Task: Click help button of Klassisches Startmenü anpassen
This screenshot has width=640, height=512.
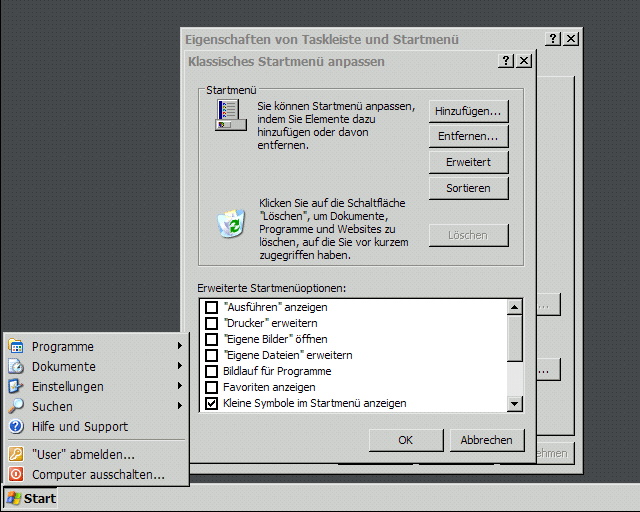Action: 506,61
